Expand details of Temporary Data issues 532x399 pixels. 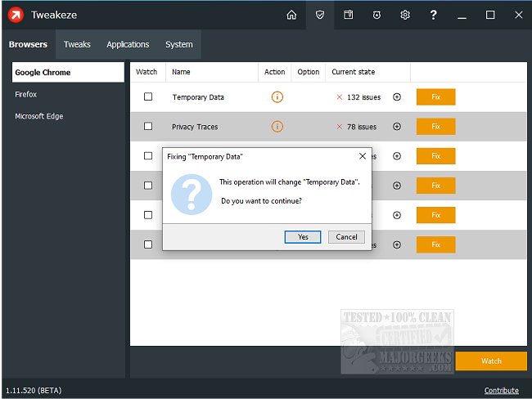(x=397, y=97)
